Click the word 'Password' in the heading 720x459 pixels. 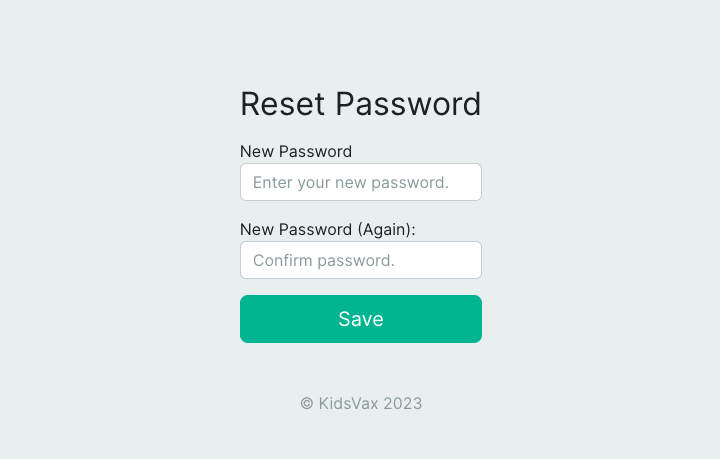pos(407,104)
